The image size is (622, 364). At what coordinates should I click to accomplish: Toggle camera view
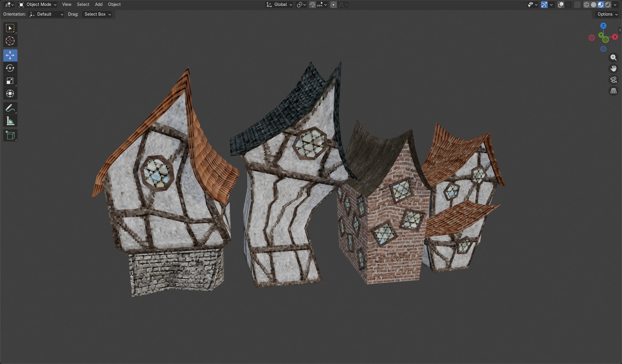point(613,80)
